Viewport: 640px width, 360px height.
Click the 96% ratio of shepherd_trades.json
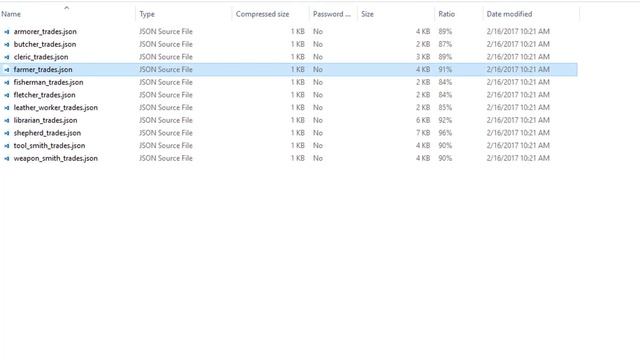click(445, 133)
